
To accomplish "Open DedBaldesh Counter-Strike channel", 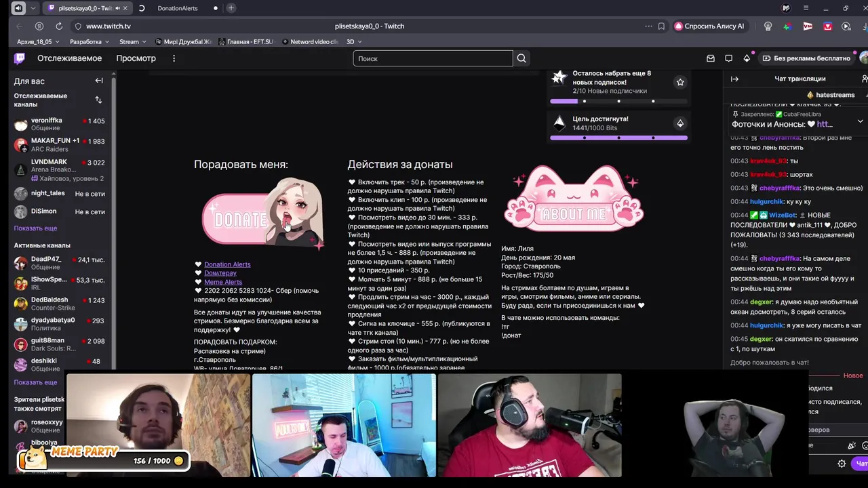I will [x=60, y=304].
